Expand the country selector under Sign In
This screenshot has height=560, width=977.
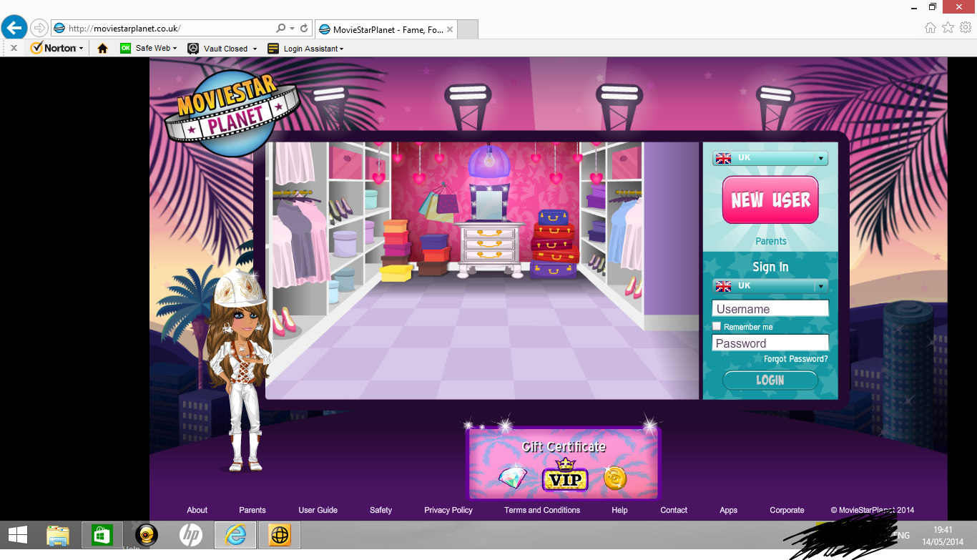821,285
